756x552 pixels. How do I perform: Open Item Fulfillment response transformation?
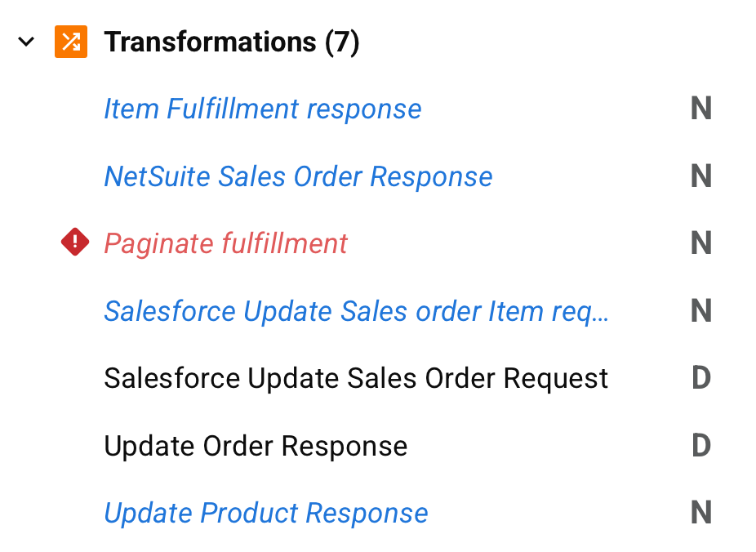coord(262,109)
